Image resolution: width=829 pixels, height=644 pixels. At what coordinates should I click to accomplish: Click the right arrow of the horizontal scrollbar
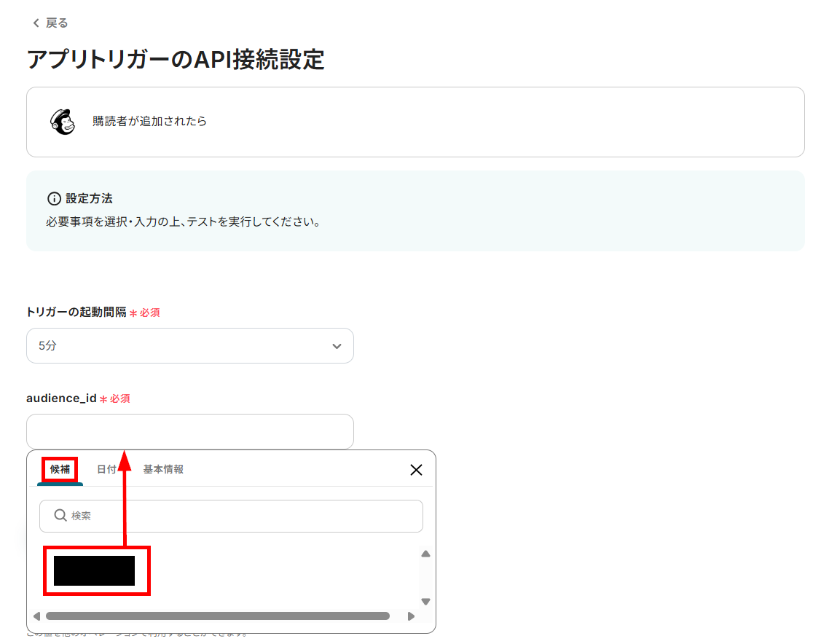411,616
